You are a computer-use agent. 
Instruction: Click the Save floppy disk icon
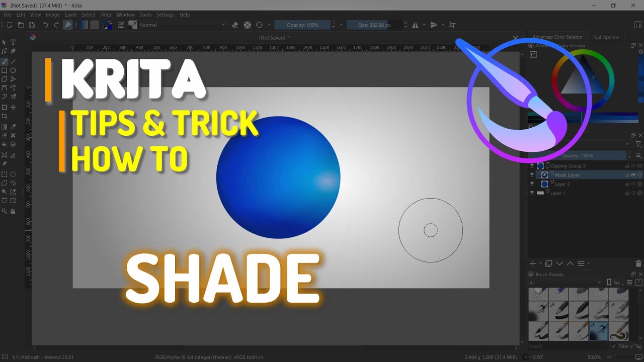pos(32,25)
